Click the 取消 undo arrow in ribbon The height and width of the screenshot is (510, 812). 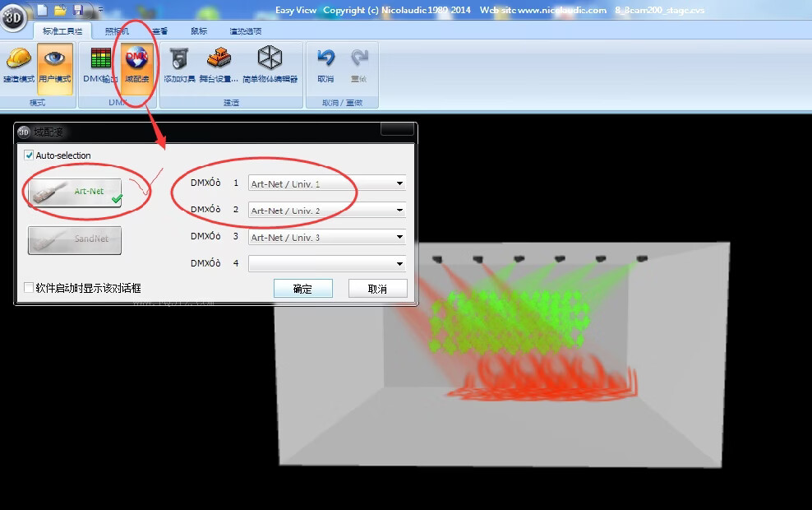(325, 66)
